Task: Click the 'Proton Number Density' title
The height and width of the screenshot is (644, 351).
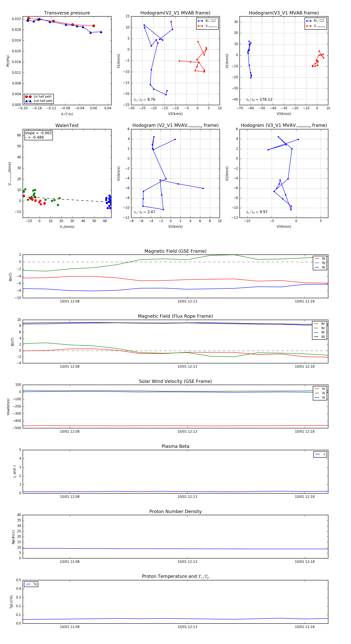Action: click(175, 511)
